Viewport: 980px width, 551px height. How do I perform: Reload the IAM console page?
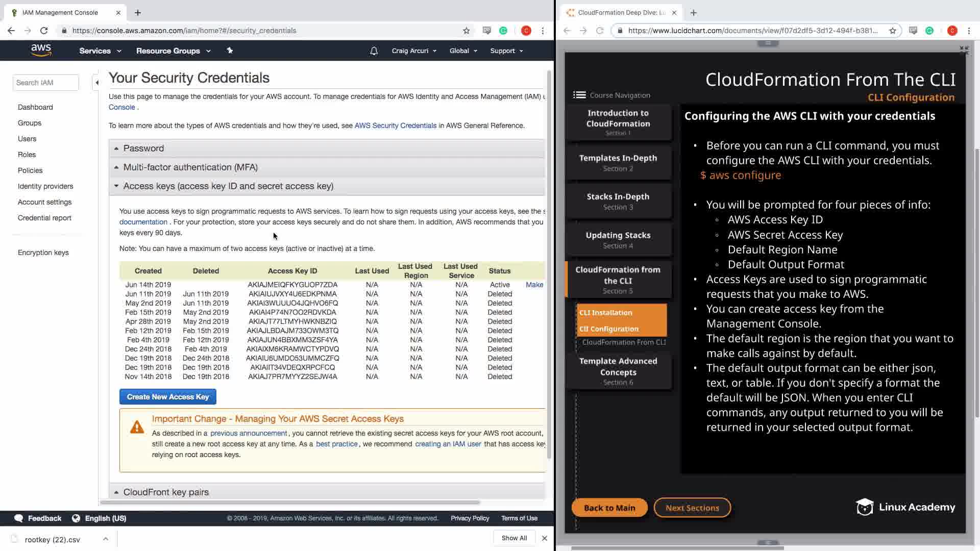click(x=44, y=31)
